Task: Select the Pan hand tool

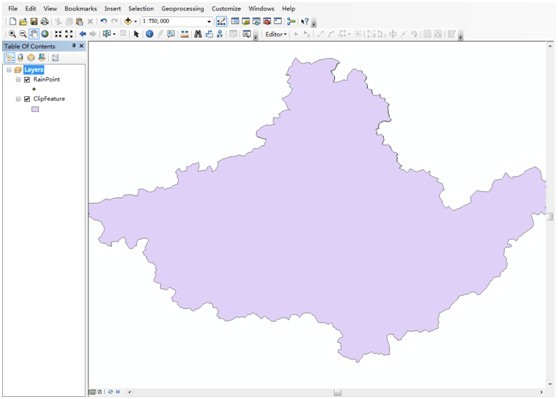Action: (34, 34)
